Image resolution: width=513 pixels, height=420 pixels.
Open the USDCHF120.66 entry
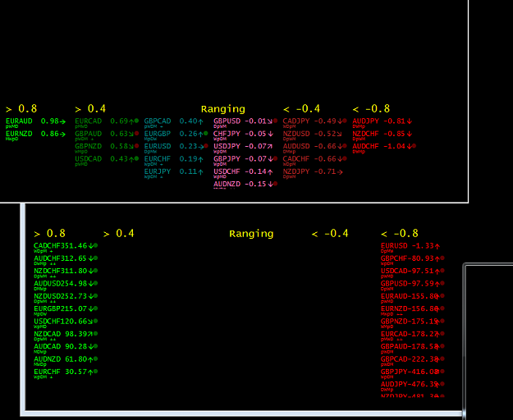pyautogui.click(x=66, y=322)
